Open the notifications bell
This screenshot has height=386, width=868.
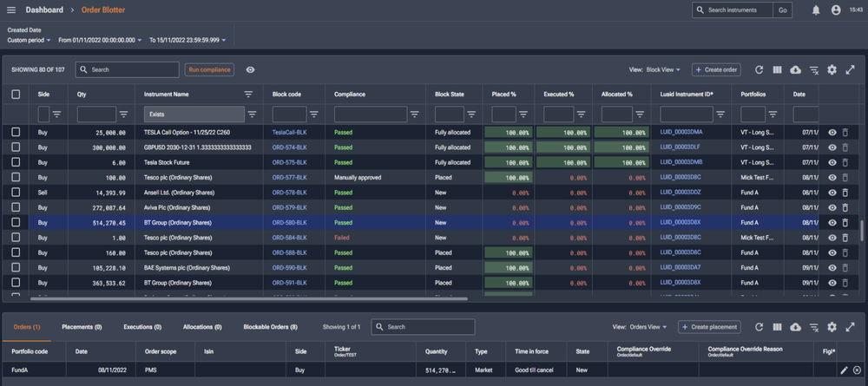816,10
